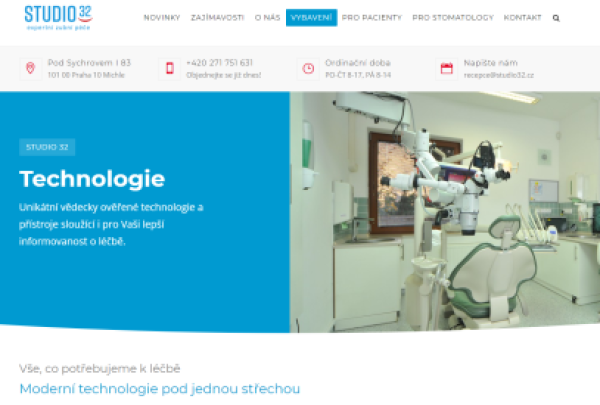Click the location pin icon

pyautogui.click(x=31, y=69)
